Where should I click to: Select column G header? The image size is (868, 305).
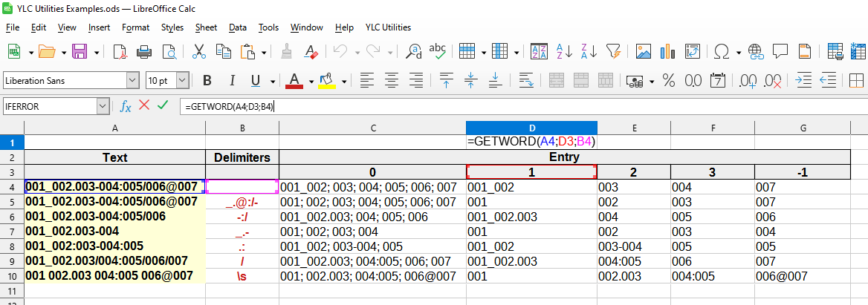[803, 128]
